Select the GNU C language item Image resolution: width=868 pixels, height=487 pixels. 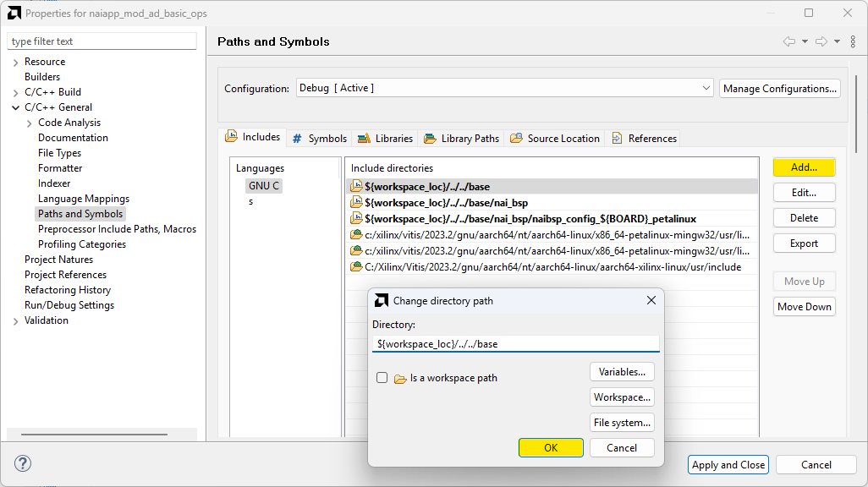(263, 186)
